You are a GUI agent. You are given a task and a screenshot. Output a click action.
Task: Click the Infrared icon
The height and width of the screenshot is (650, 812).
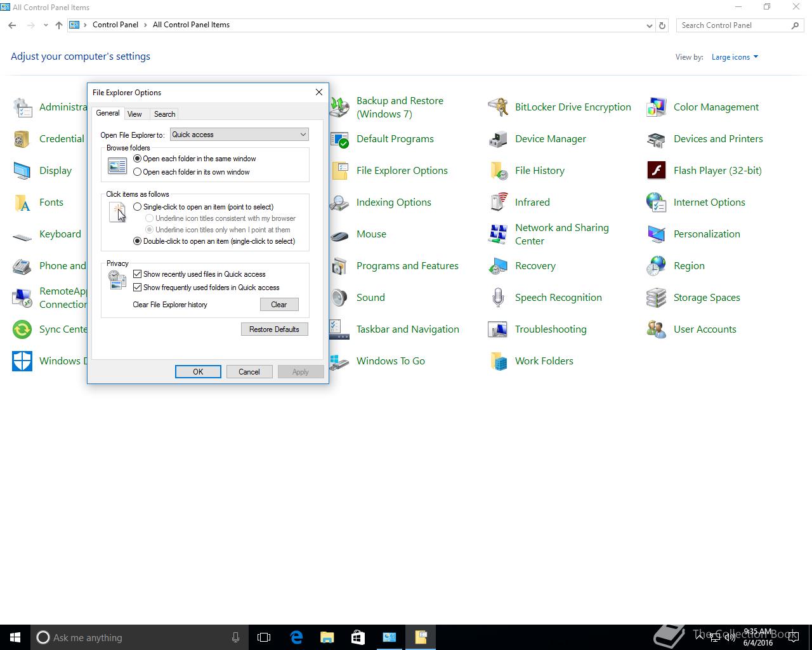[498, 202]
